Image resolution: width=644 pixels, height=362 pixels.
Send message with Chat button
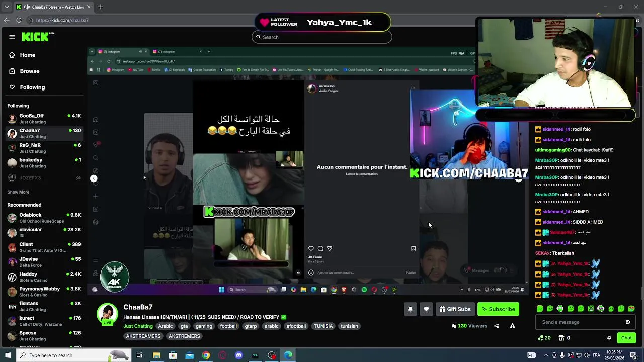point(626,338)
